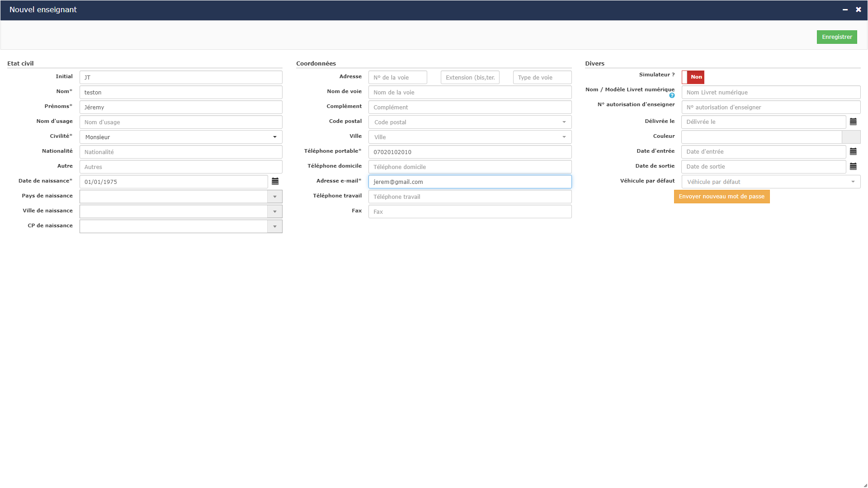
Task: Click the Type de voie field
Action: [542, 77]
